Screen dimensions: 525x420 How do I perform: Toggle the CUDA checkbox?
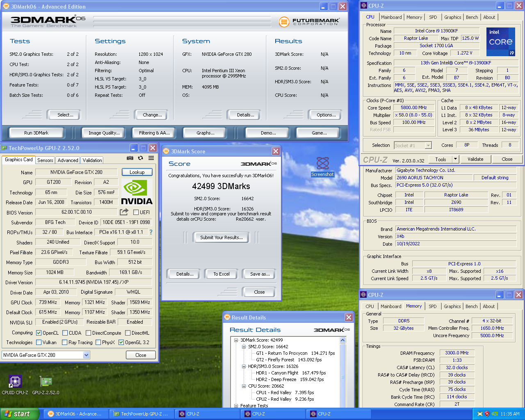(65, 333)
